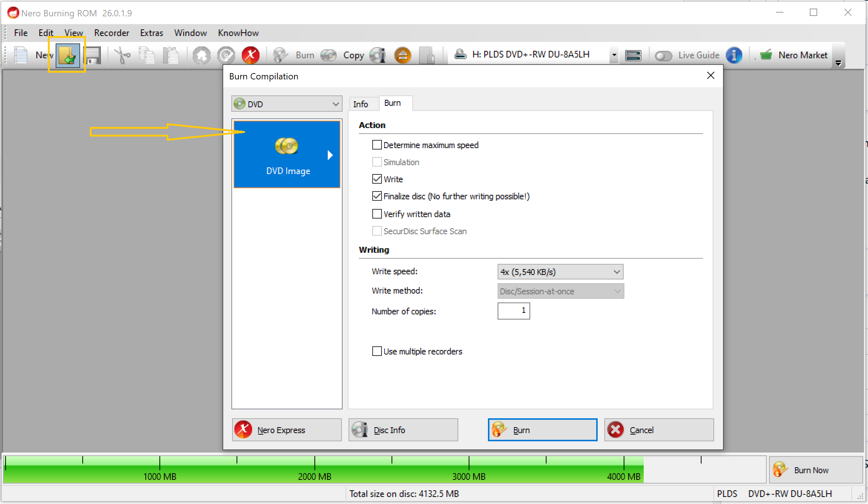This screenshot has width=868, height=504.
Task: Click the Paste clipboard icon
Action: 171,55
